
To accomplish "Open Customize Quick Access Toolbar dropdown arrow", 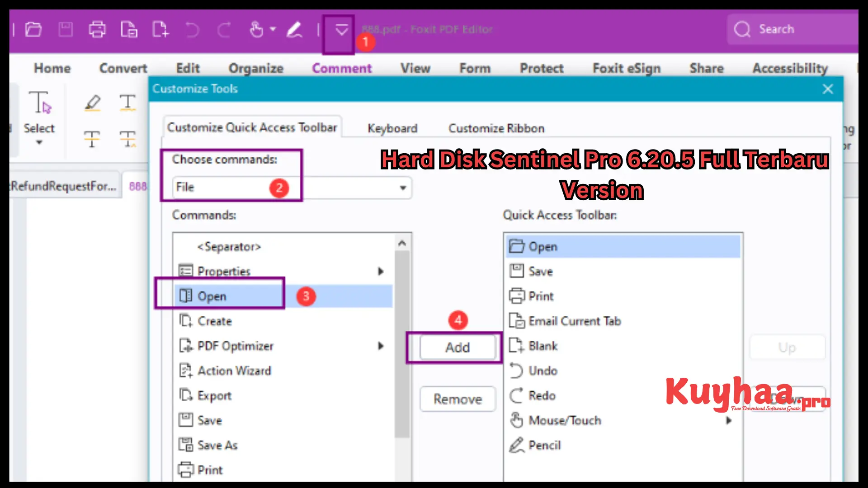I will point(342,30).
